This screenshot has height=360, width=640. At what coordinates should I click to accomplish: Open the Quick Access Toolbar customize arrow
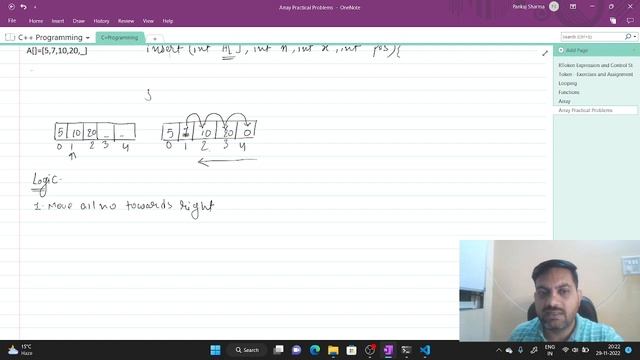coord(35,7)
